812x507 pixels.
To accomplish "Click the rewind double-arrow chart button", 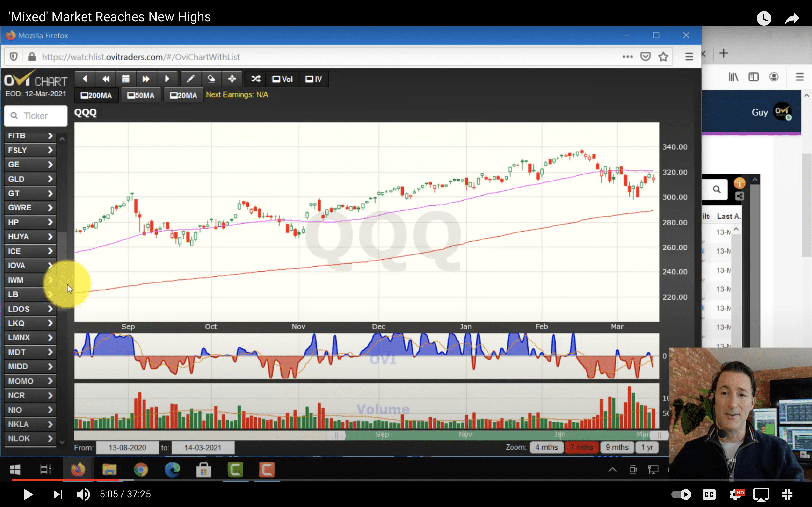I will (106, 79).
